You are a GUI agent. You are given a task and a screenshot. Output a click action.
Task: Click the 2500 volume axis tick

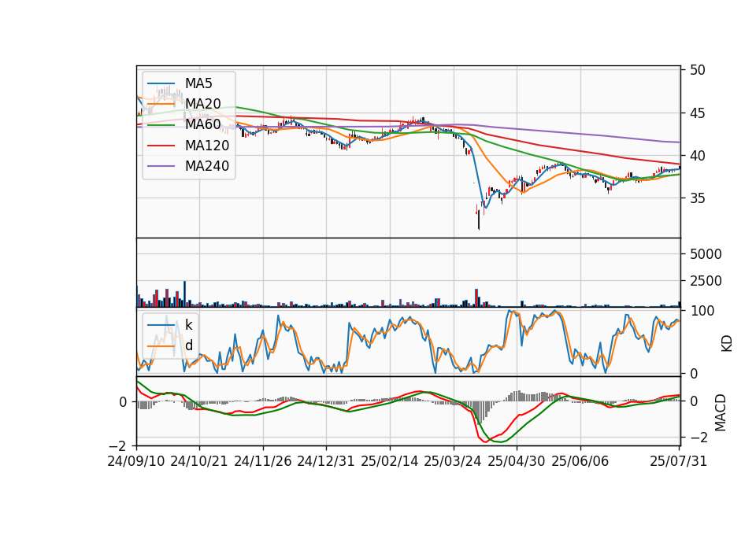706,281
